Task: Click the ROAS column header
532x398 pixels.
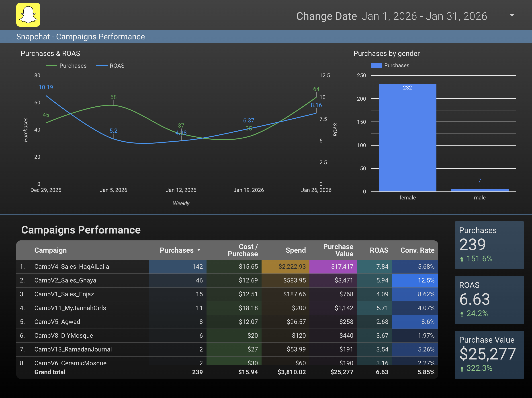Action: click(x=379, y=250)
